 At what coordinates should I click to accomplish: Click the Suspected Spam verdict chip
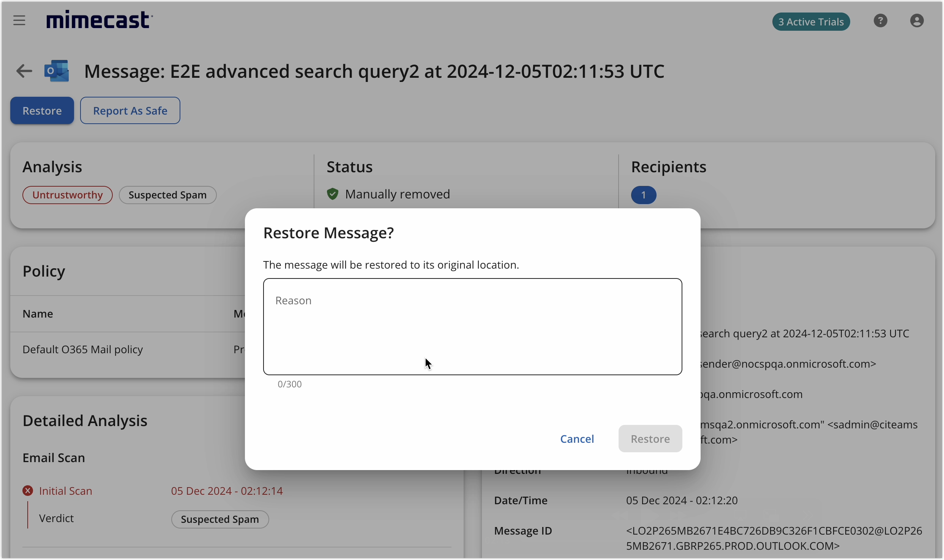click(x=220, y=519)
